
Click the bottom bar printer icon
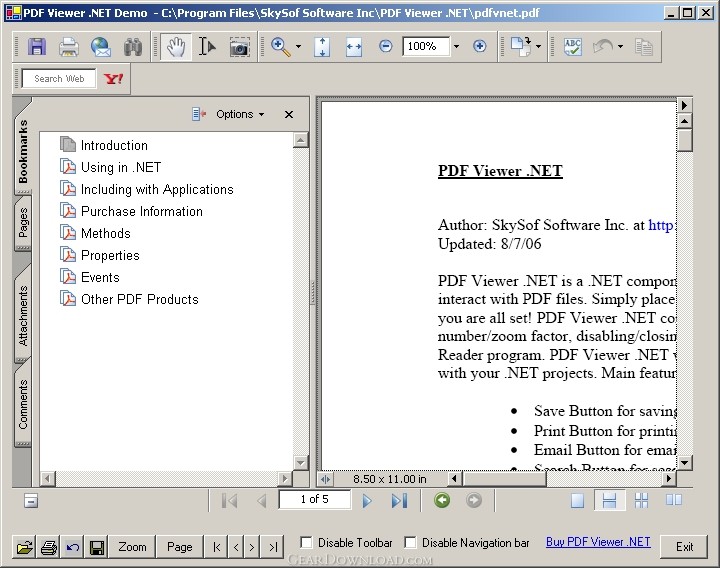pyautogui.click(x=49, y=547)
